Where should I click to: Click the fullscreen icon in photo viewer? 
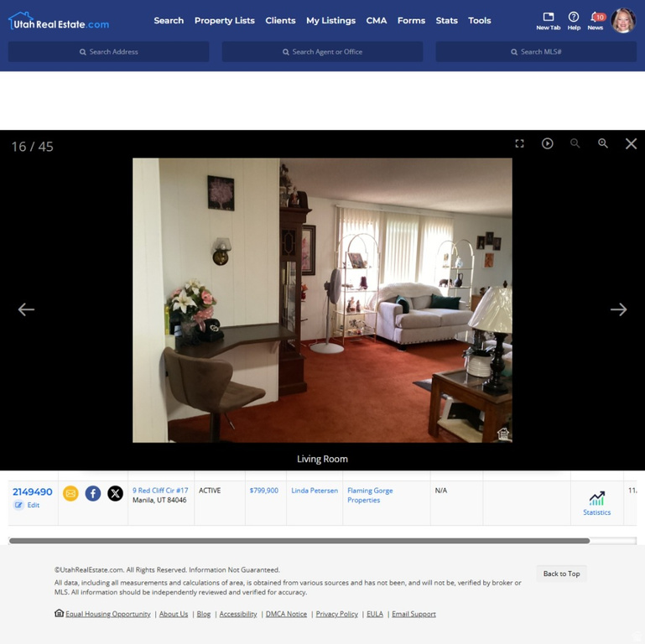click(x=519, y=143)
